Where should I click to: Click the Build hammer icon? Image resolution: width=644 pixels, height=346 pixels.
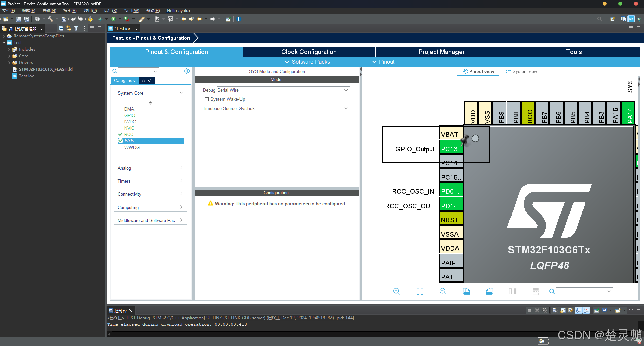pyautogui.click(x=50, y=19)
